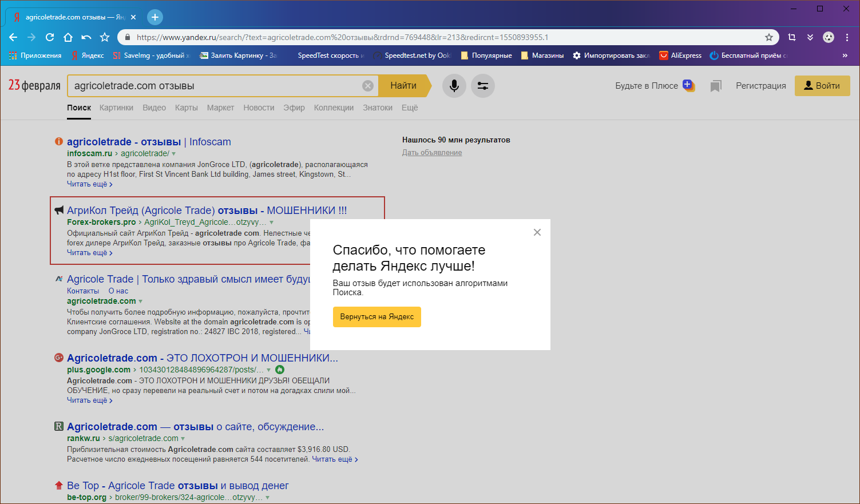The width and height of the screenshot is (860, 504).
Task: Switch to the Новости tab
Action: click(259, 108)
